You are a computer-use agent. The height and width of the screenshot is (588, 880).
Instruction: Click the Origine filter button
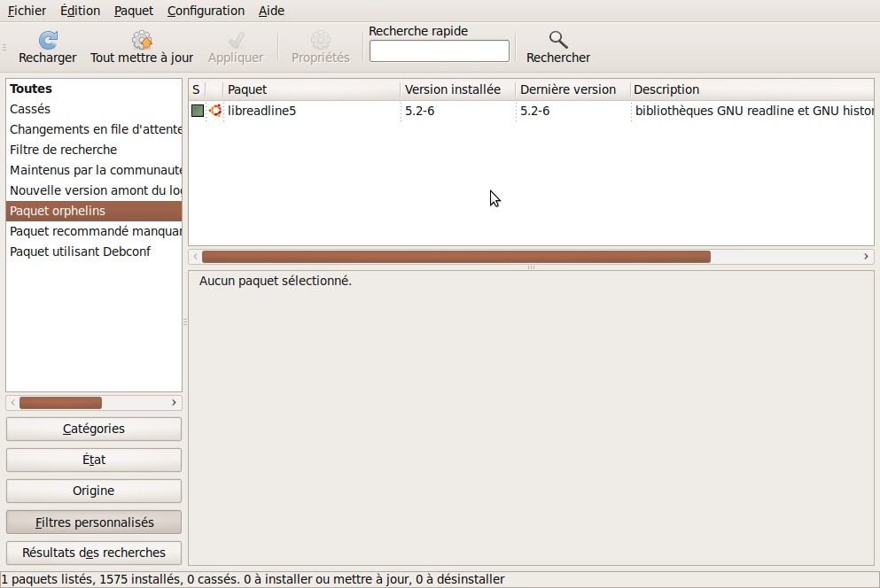(94, 491)
